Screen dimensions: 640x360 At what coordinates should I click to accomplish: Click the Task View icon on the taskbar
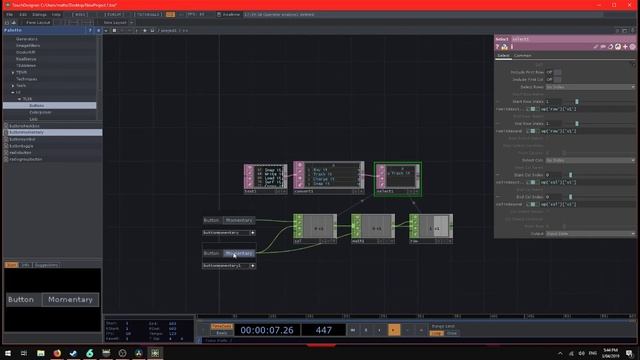[24, 353]
